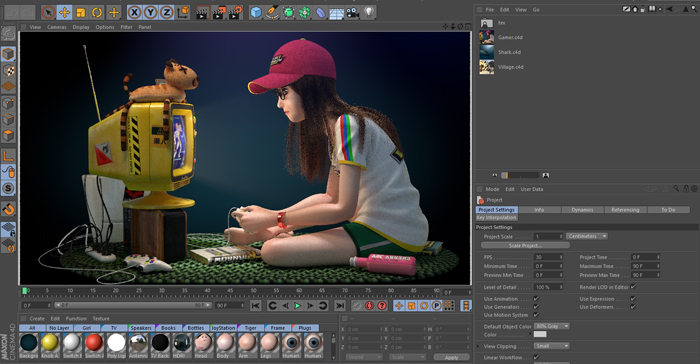Add a Light object from toolbar
This screenshot has height=364, width=700.
(368, 13)
